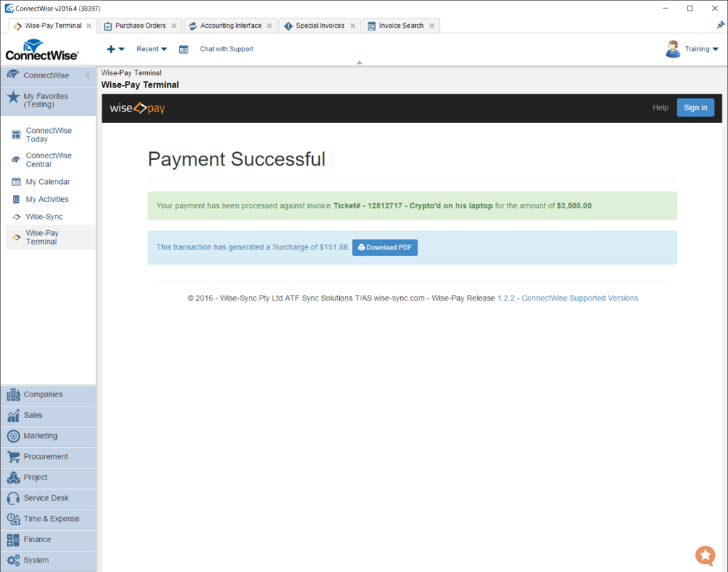
Task: Open the System gears icon
Action: tap(14, 561)
